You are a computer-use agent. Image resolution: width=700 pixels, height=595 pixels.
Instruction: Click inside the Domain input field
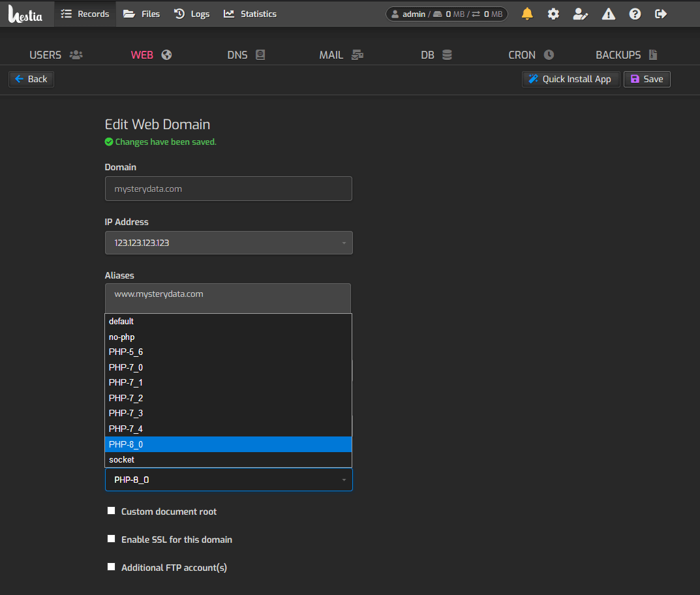(228, 188)
